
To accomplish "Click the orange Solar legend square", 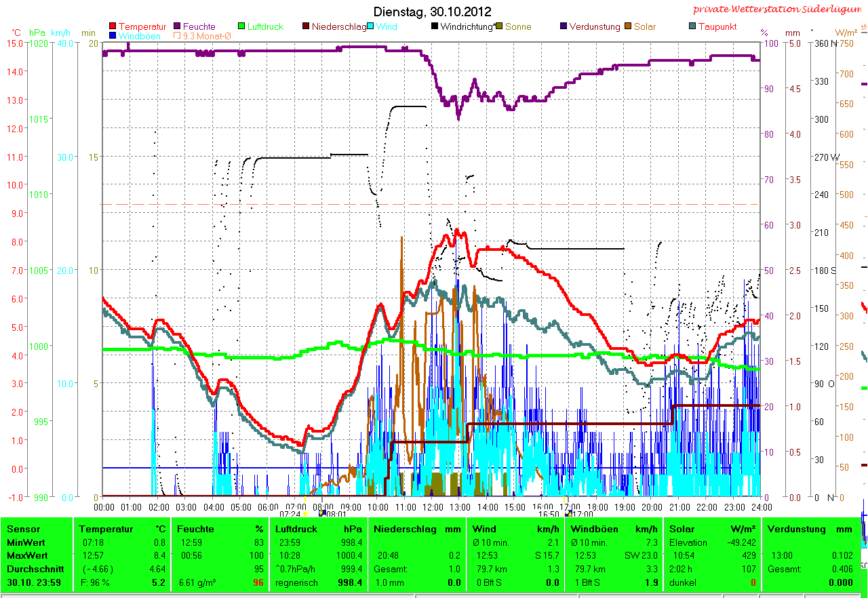I will tap(628, 27).
